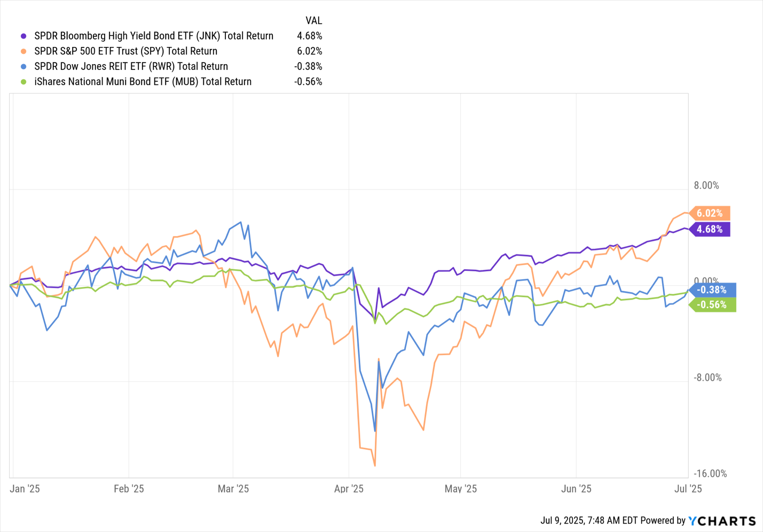Click the 8.00% y-axis label
Viewport: 763px width, 532px height.
[x=706, y=185]
